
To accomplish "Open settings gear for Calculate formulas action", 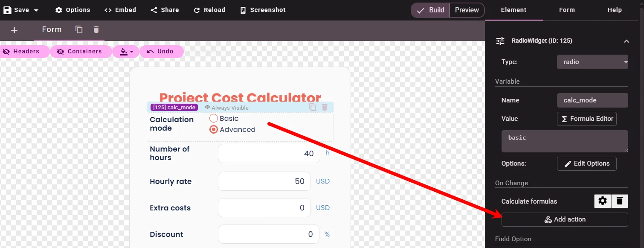I will (603, 201).
